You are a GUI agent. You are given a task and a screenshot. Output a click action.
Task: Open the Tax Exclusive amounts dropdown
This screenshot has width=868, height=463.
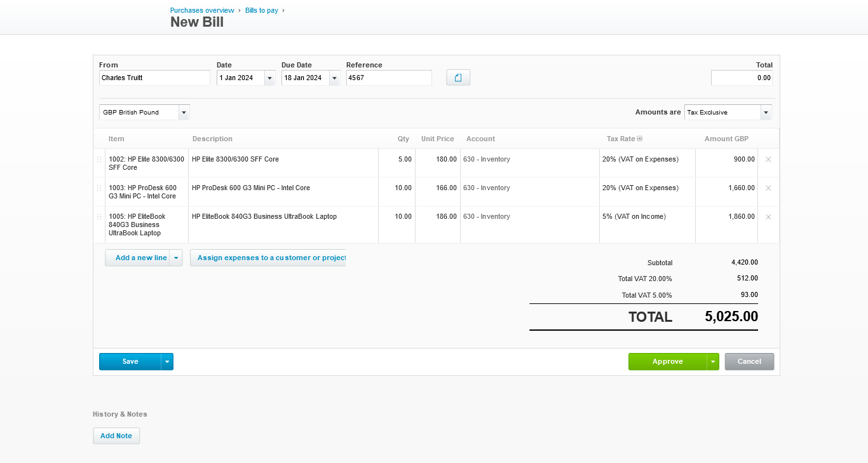(x=766, y=113)
